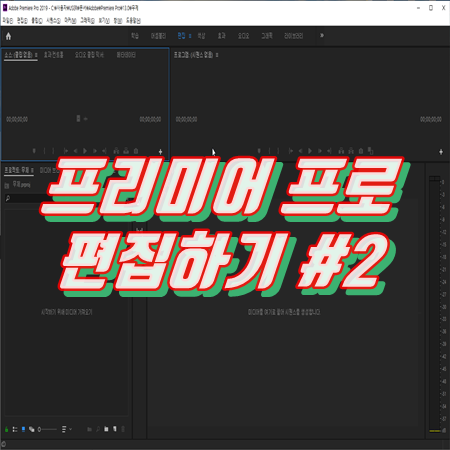
Task: Mark Out point in Source monitor
Action: pyautogui.click(x=53, y=151)
